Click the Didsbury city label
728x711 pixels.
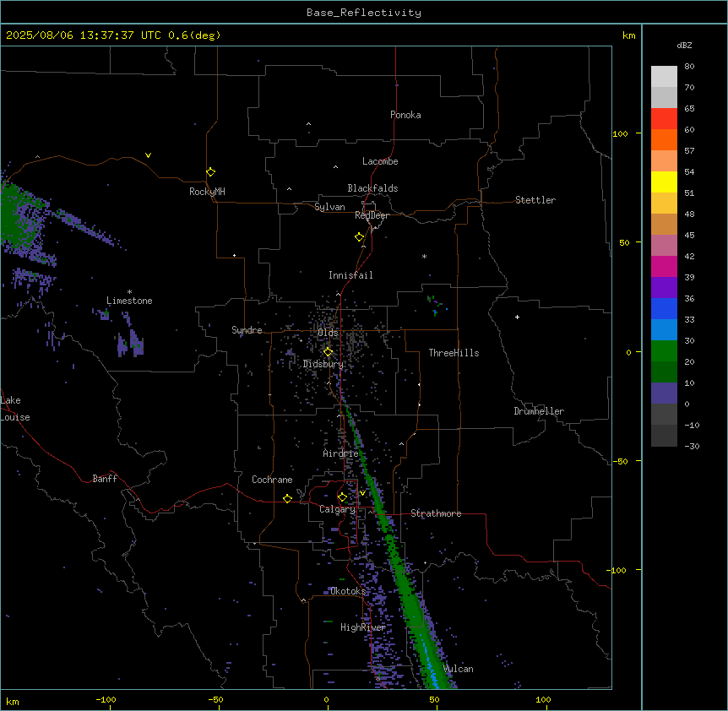323,364
